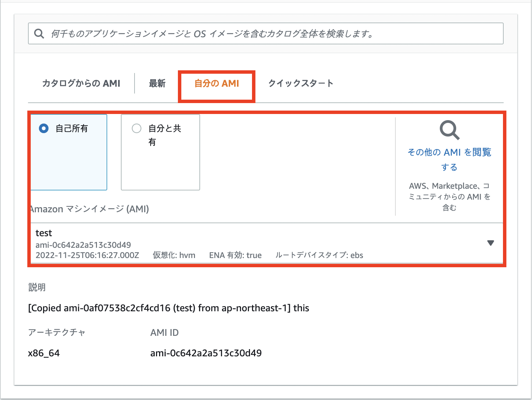Click the 説明 description text
Viewport: 532px width, 400px height.
coord(37,287)
